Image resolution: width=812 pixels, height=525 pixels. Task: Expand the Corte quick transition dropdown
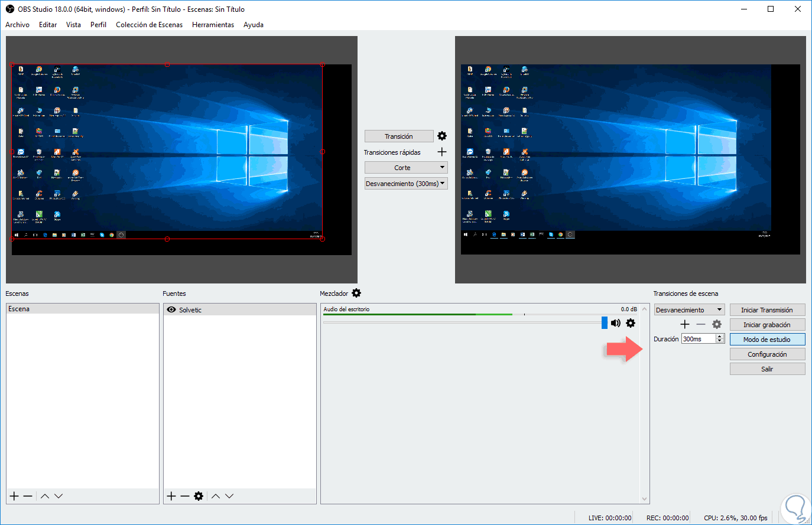[x=442, y=168]
